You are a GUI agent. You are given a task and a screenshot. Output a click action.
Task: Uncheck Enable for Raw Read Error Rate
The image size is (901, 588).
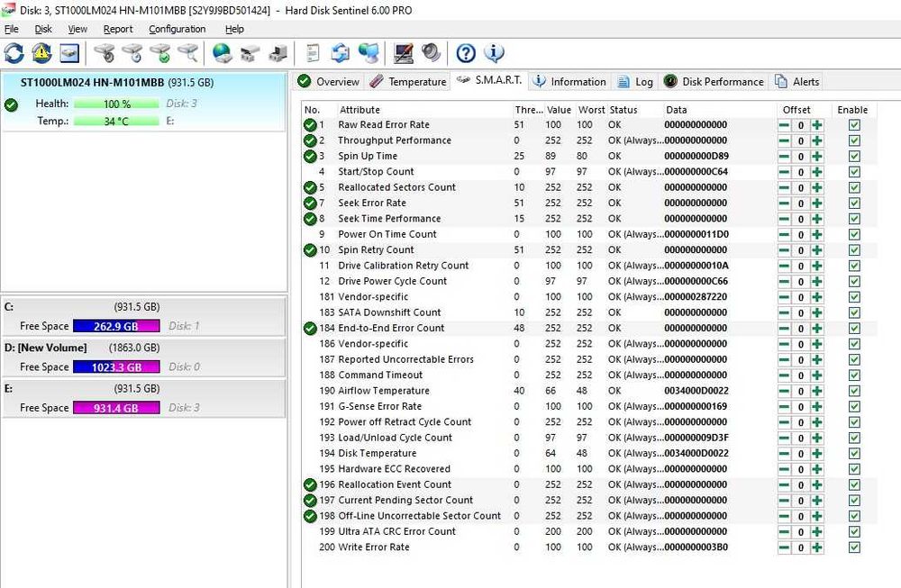click(x=854, y=125)
